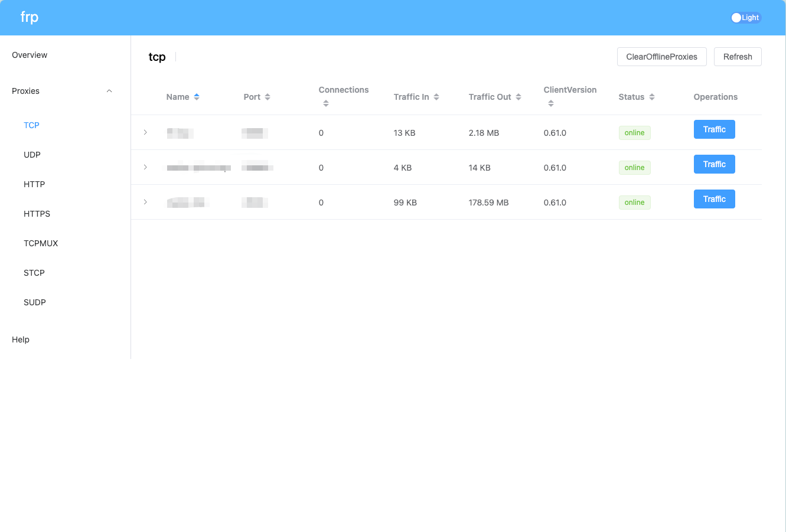
Task: Switch to the HTTPS proxies page
Action: tap(37, 214)
